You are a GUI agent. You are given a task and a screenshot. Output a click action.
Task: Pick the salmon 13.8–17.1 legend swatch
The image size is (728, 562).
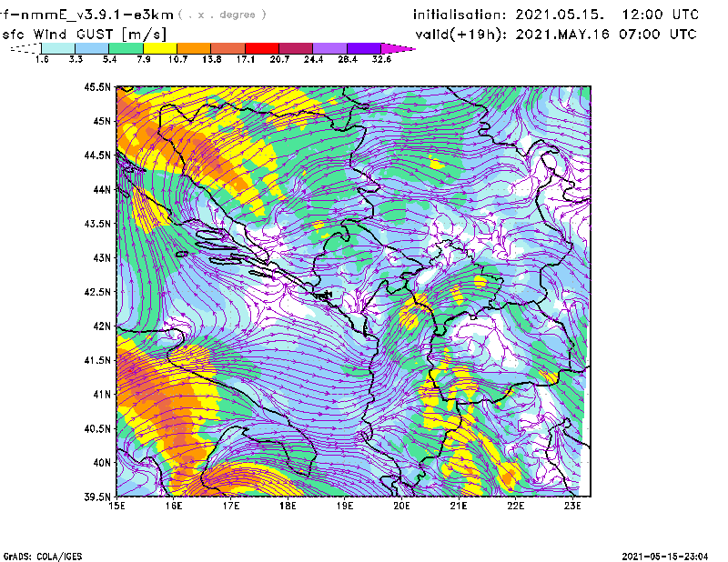point(228,48)
